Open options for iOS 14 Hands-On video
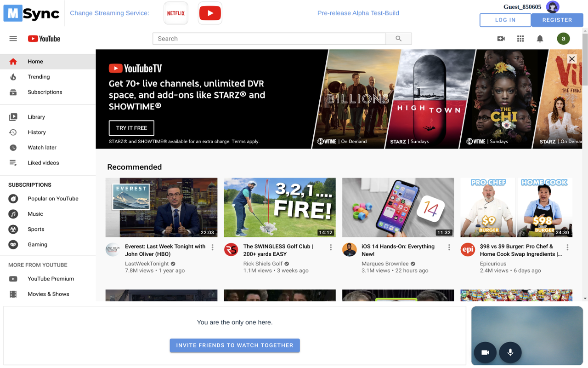 click(x=449, y=247)
